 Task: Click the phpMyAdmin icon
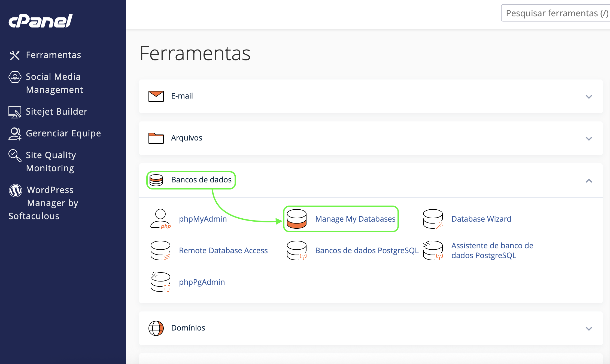click(x=161, y=219)
